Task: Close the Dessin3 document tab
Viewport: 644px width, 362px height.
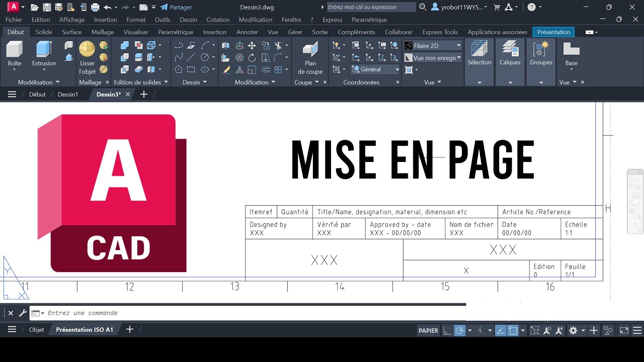Action: coord(128,94)
